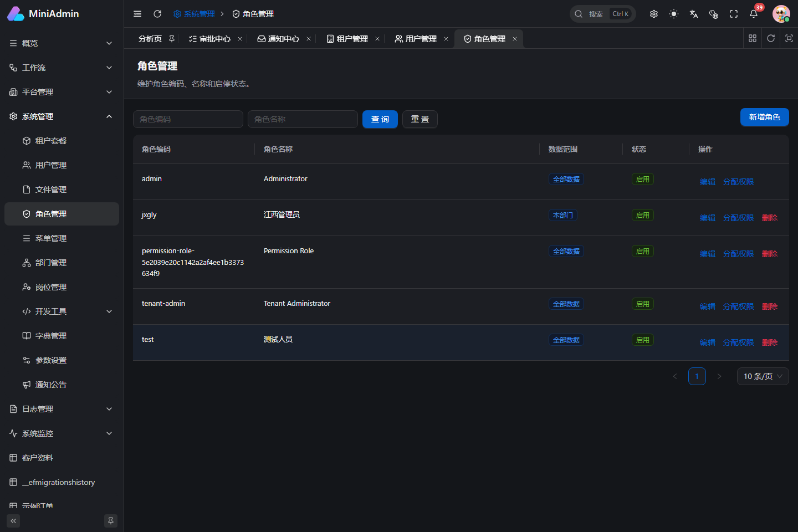Image resolution: width=798 pixels, height=532 pixels.
Task: Maximize content using tab bar expand icon
Action: tap(789, 38)
